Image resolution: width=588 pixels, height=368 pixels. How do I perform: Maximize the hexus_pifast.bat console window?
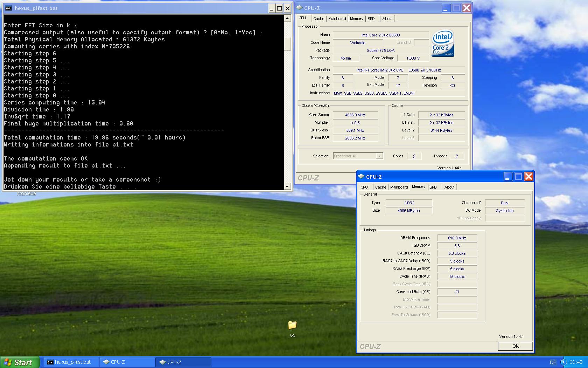pyautogui.click(x=279, y=8)
